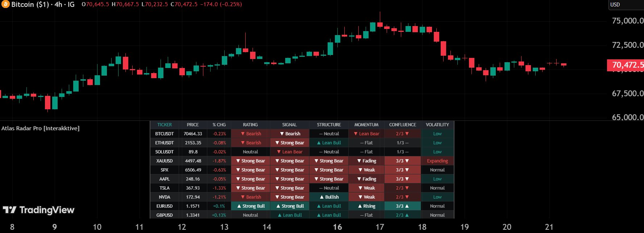The height and width of the screenshot is (233, 644).
Task: Click the orange Bitcoin logo icon
Action: (5, 4)
